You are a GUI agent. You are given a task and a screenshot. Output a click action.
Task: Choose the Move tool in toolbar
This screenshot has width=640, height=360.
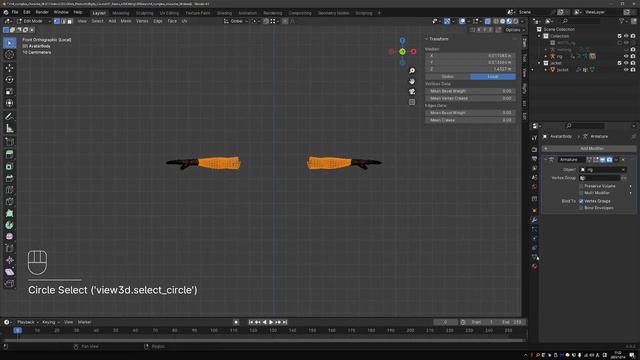(x=9, y=68)
